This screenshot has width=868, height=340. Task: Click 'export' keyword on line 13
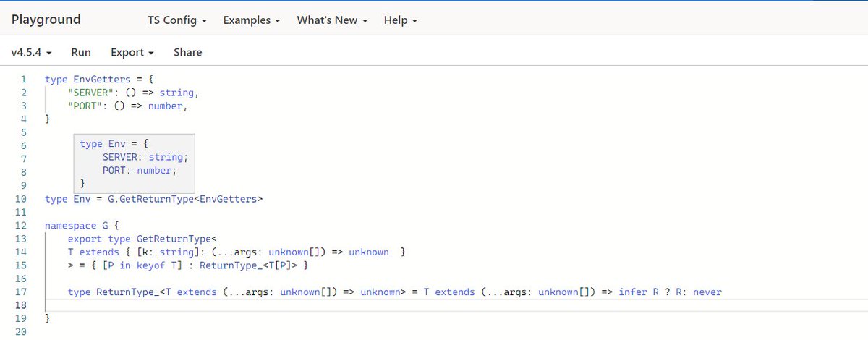(x=85, y=239)
